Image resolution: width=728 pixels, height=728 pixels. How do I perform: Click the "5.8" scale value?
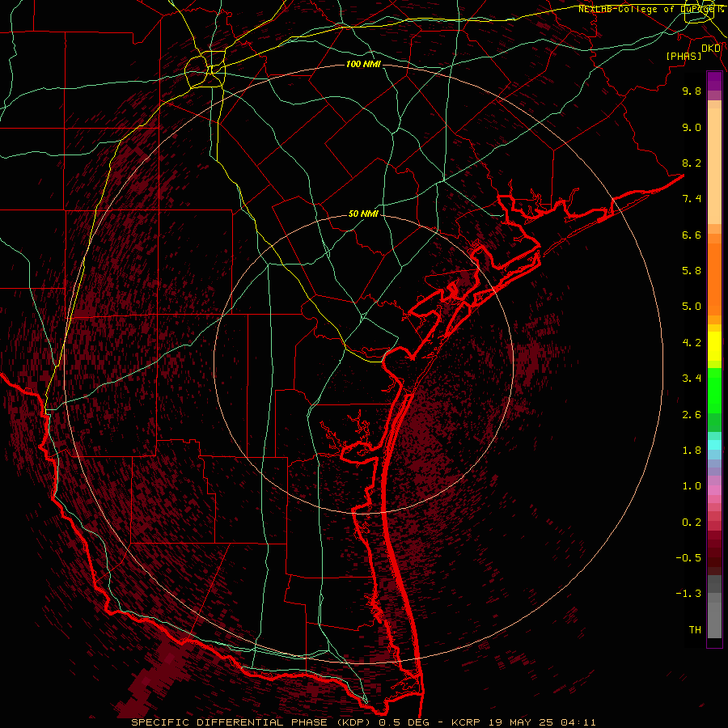(692, 271)
